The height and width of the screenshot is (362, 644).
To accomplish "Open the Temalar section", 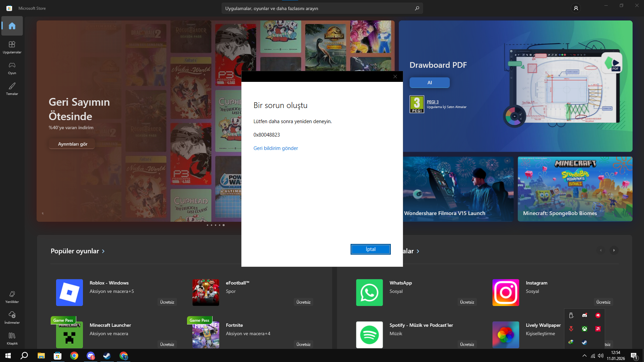I will click(x=12, y=89).
